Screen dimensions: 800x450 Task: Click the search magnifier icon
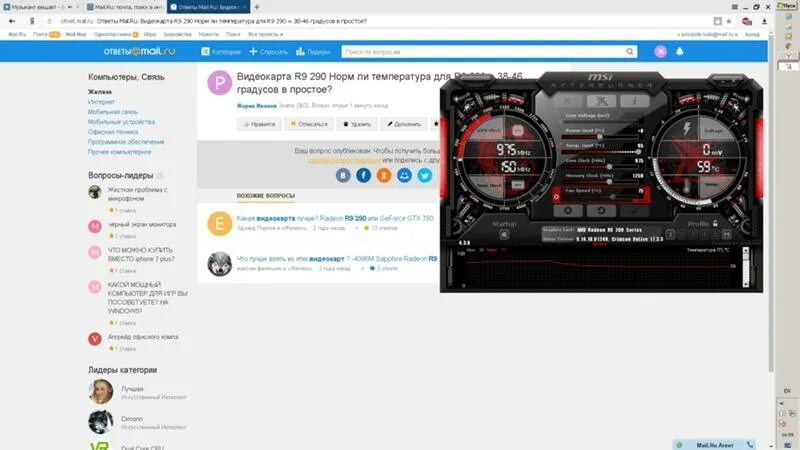[630, 52]
